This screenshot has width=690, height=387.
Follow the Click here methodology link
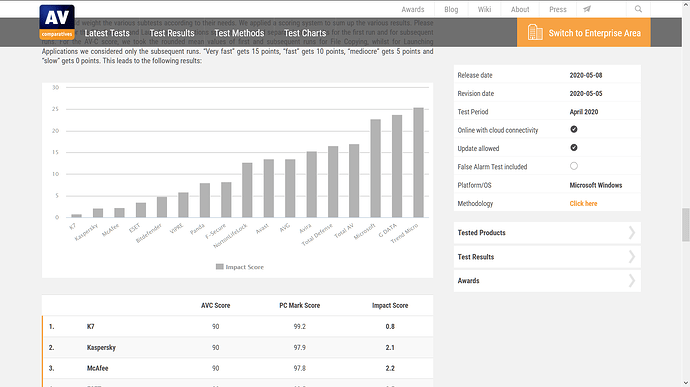[583, 203]
